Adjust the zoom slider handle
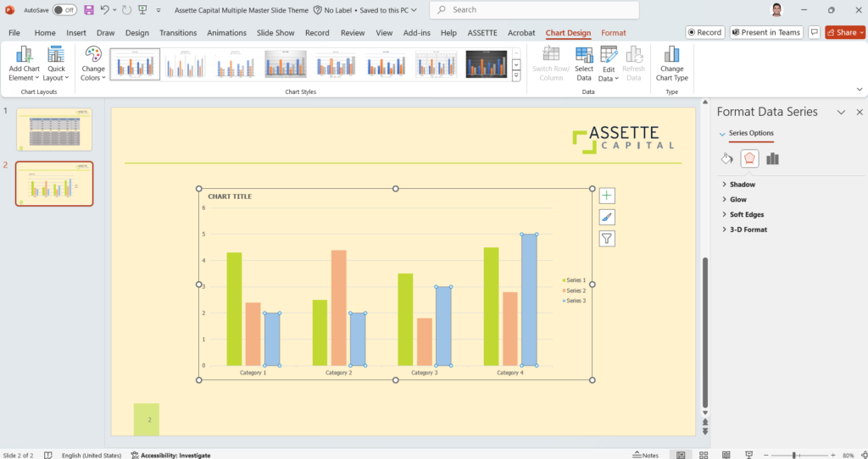 [793, 455]
